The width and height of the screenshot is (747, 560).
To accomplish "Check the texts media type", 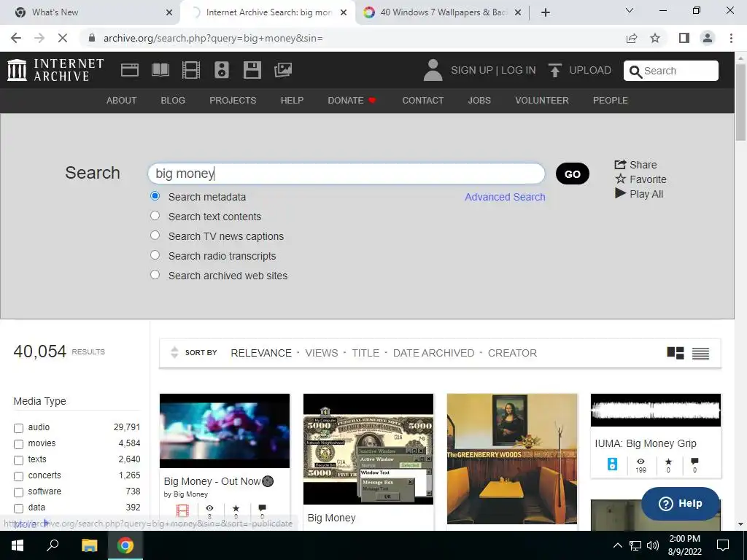I will pos(18,461).
